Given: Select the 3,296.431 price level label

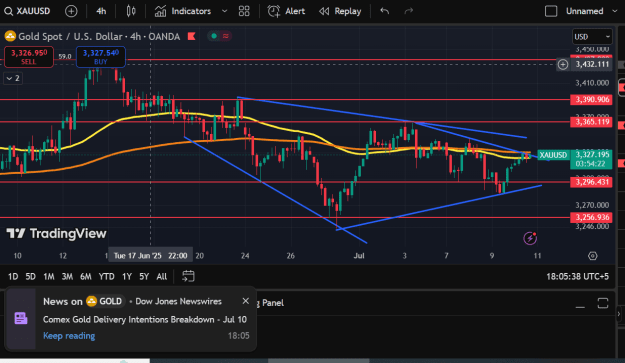Looking at the screenshot, I should coord(592,182).
